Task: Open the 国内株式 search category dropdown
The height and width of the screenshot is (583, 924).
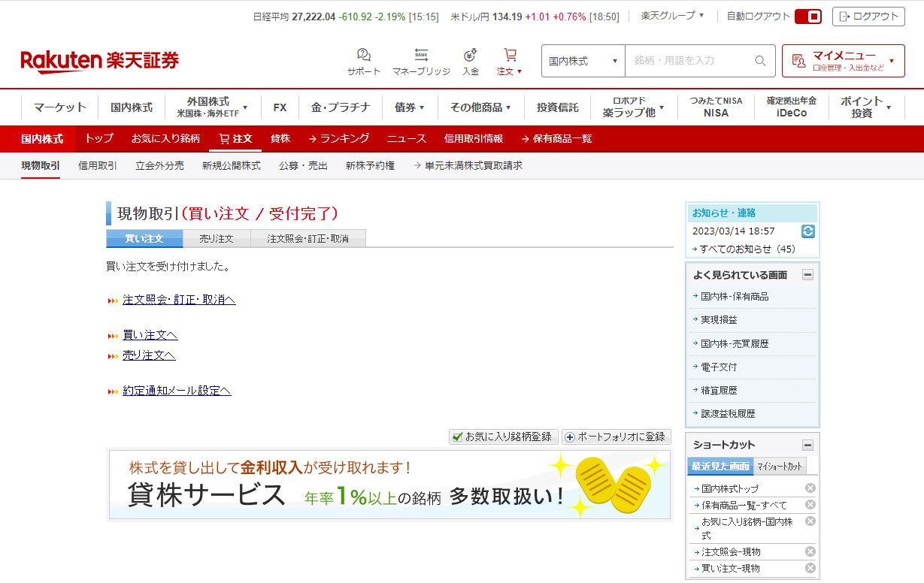Action: click(x=583, y=61)
